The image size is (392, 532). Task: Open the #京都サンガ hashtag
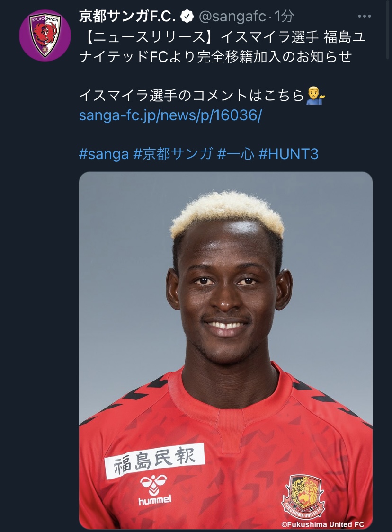pyautogui.click(x=173, y=154)
